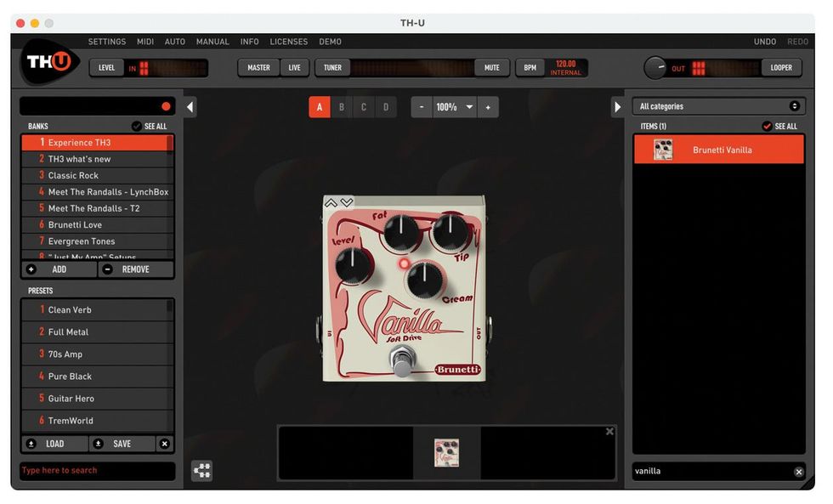Click the save icon next to SAVE
The image size is (833, 504).
tap(99, 444)
